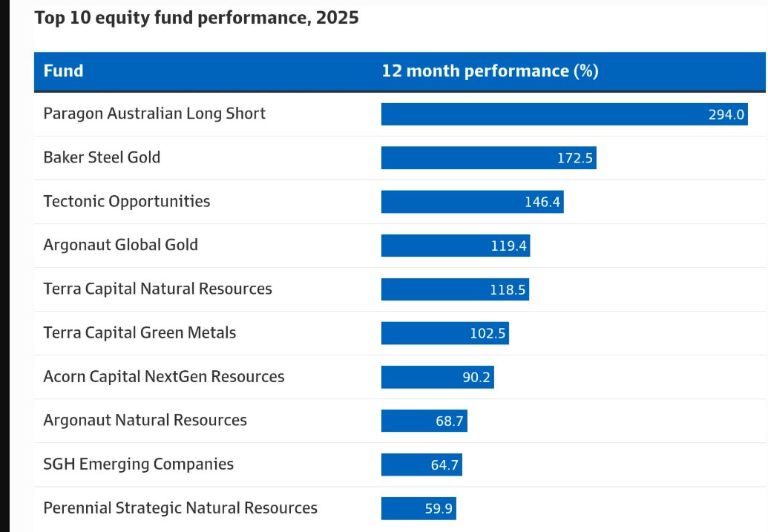Select the 'Argonaut Global Gold' fund name
The width and height of the screenshot is (768, 532).
point(120,245)
